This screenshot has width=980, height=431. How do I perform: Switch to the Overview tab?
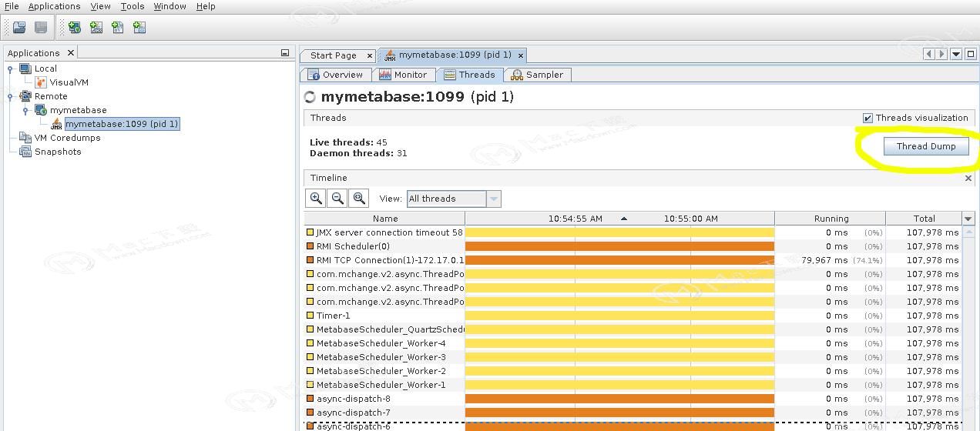[335, 75]
